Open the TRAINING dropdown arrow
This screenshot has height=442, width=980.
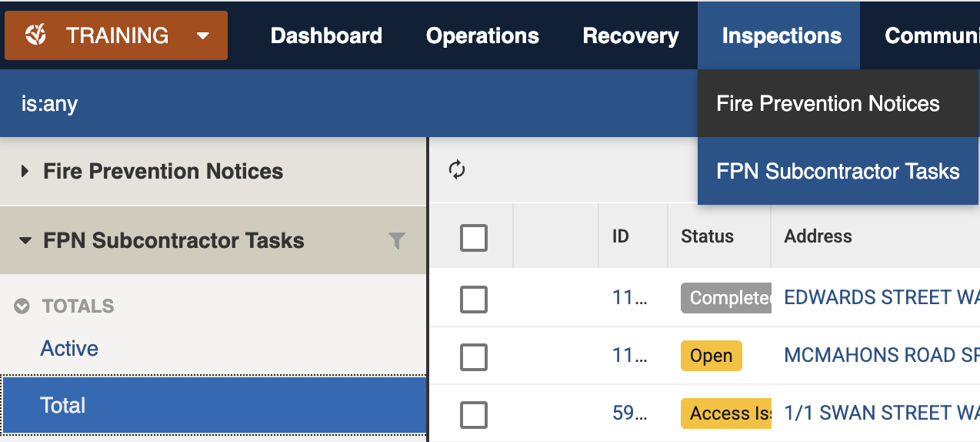(203, 35)
